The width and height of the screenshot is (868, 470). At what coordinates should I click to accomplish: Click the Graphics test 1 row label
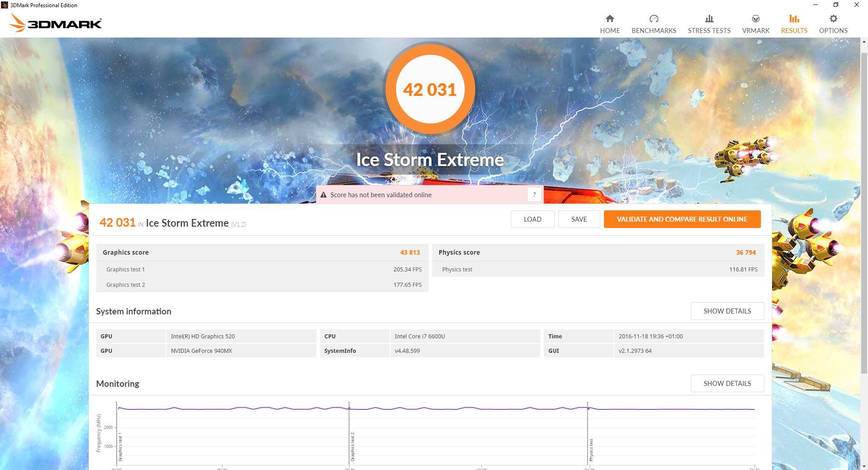pyautogui.click(x=126, y=269)
